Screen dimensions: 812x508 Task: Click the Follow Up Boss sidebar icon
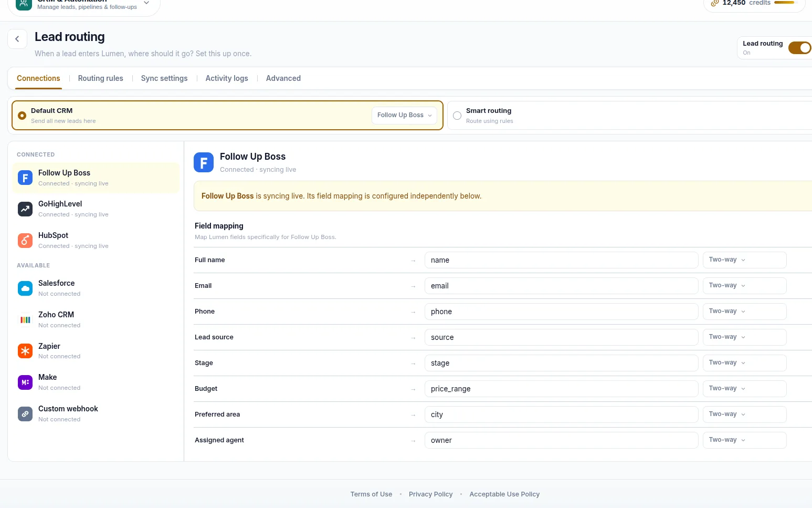[x=25, y=178]
